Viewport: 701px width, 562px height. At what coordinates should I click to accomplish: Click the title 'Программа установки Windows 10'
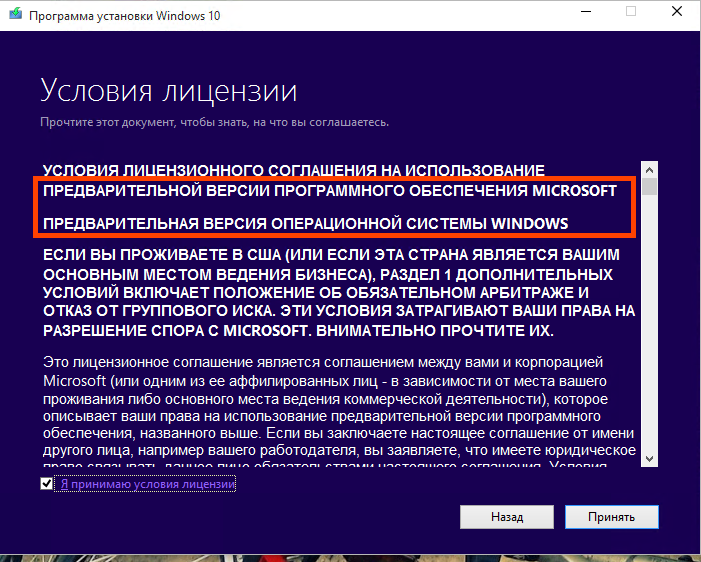coord(124,16)
